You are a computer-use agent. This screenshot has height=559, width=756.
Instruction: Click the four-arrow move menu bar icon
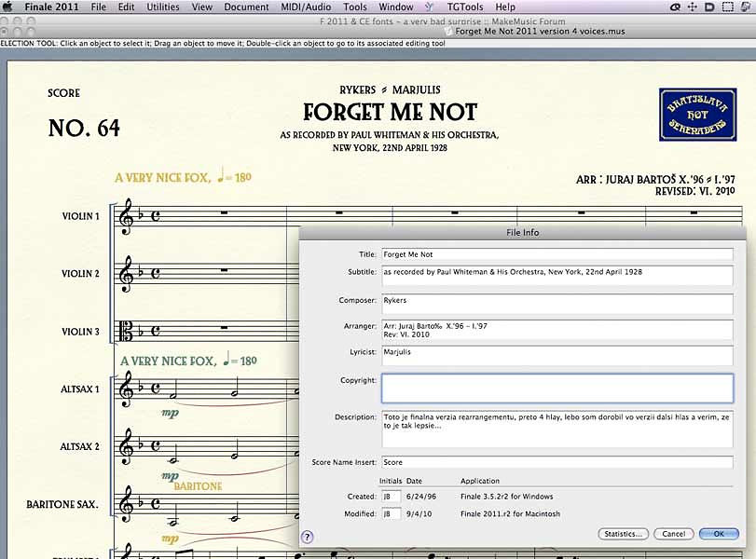click(693, 7)
